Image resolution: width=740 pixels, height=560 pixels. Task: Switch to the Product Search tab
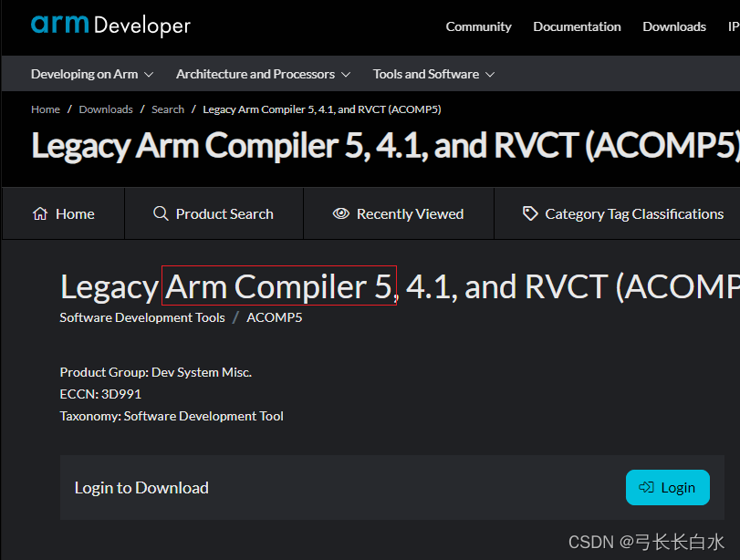point(214,213)
